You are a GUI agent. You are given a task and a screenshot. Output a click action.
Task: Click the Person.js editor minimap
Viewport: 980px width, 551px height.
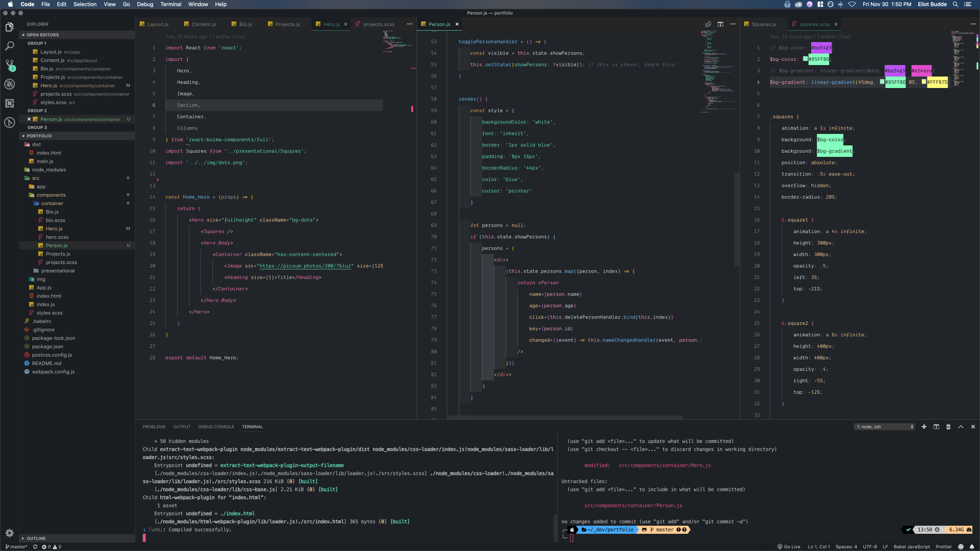[718, 72]
